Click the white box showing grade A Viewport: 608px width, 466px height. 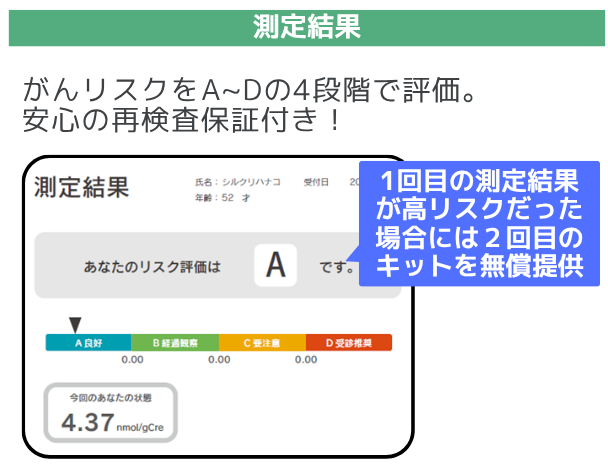277,266
